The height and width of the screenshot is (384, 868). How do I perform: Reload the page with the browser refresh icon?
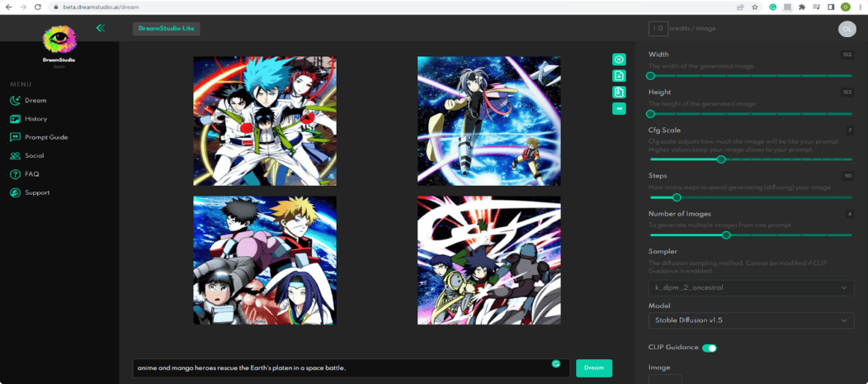pos(38,7)
